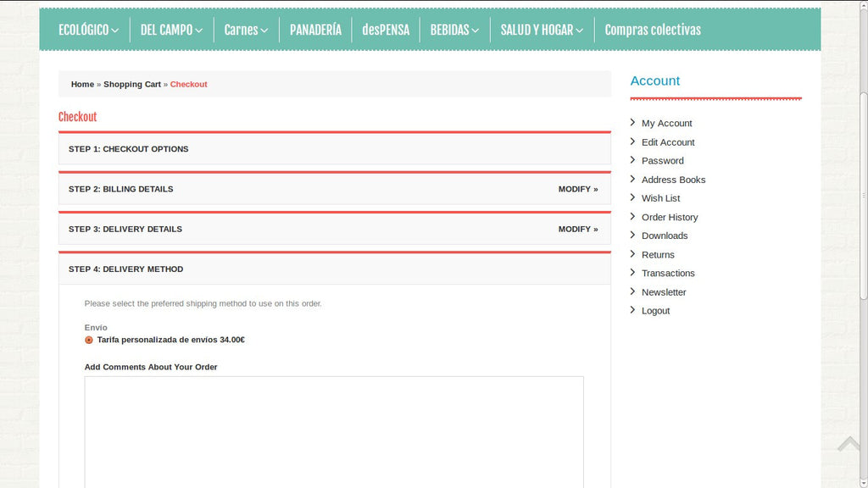This screenshot has height=488, width=868.
Task: Click the Home breadcrumb link
Action: point(82,84)
